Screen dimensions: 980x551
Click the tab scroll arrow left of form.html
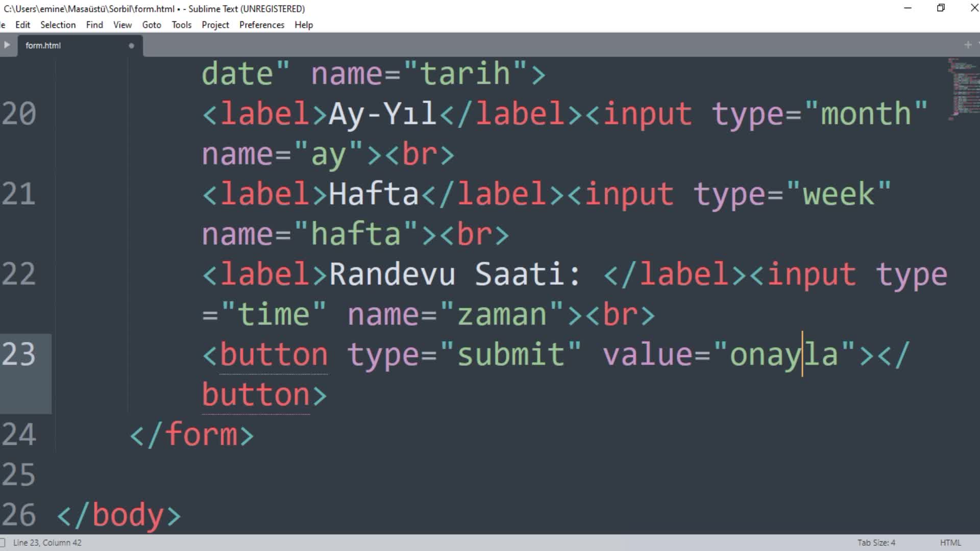click(7, 45)
